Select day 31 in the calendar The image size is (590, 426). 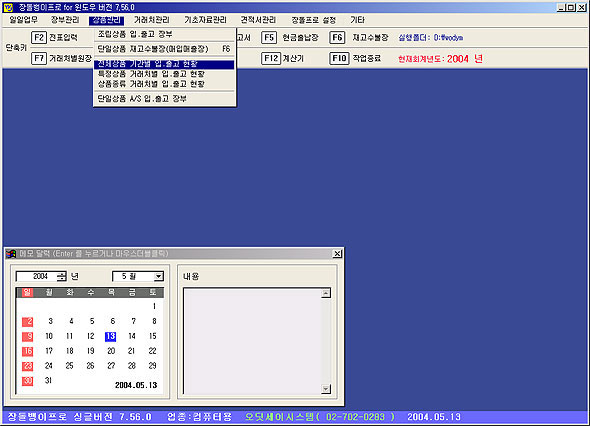(48, 380)
